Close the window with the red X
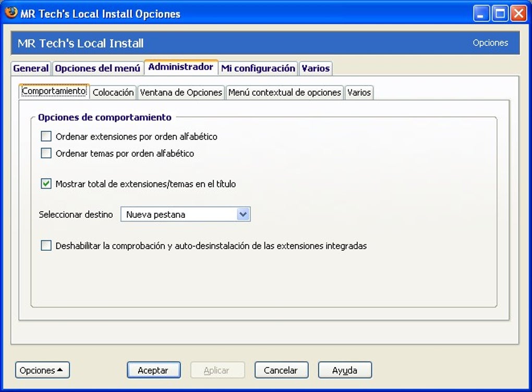This screenshot has width=532, height=392. click(519, 14)
